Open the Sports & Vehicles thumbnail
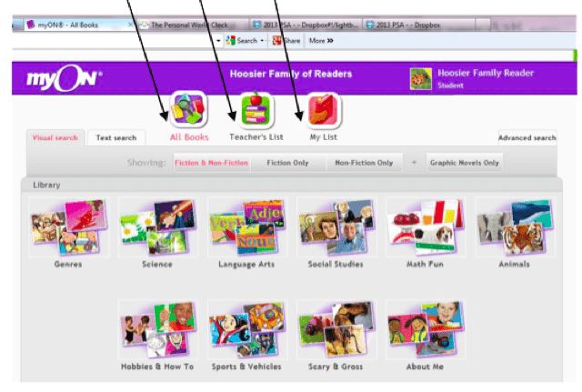582x392 pixels. (x=247, y=329)
